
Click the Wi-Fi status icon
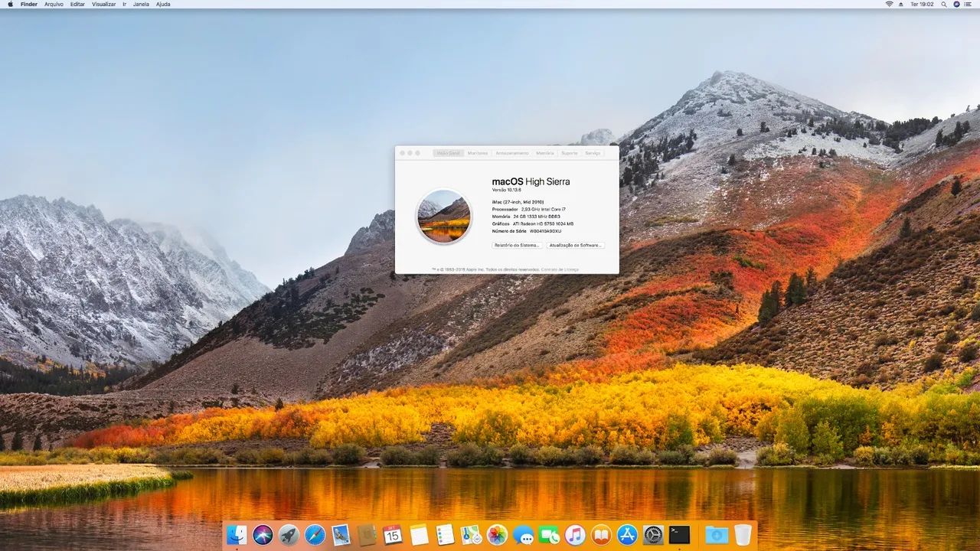pyautogui.click(x=890, y=4)
